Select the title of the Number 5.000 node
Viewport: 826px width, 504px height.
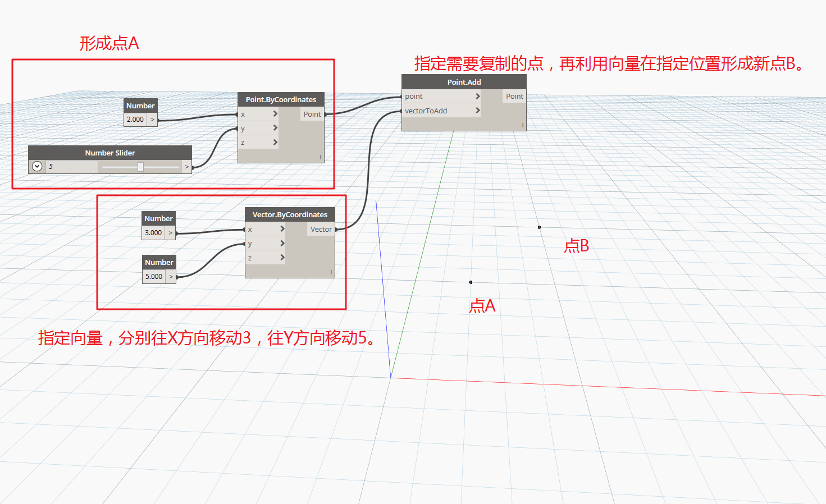coord(159,262)
